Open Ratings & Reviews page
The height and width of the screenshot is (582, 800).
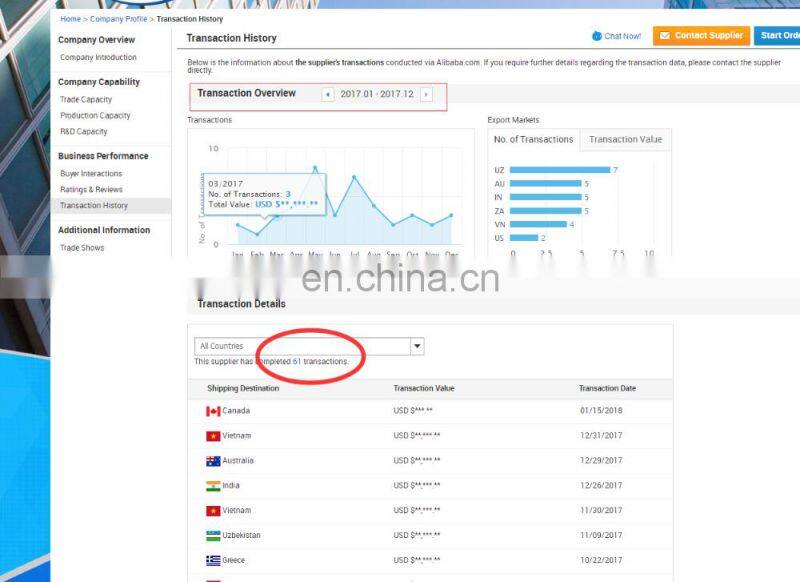click(x=91, y=190)
